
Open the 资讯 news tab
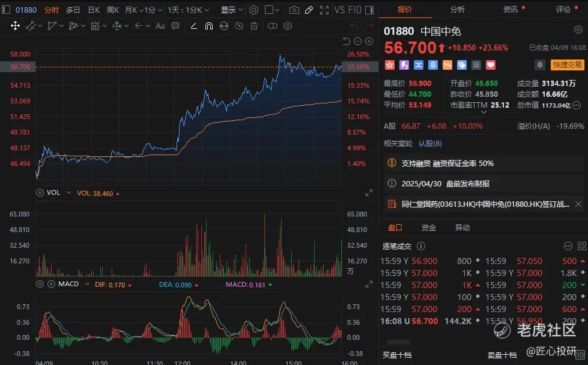(511, 9)
